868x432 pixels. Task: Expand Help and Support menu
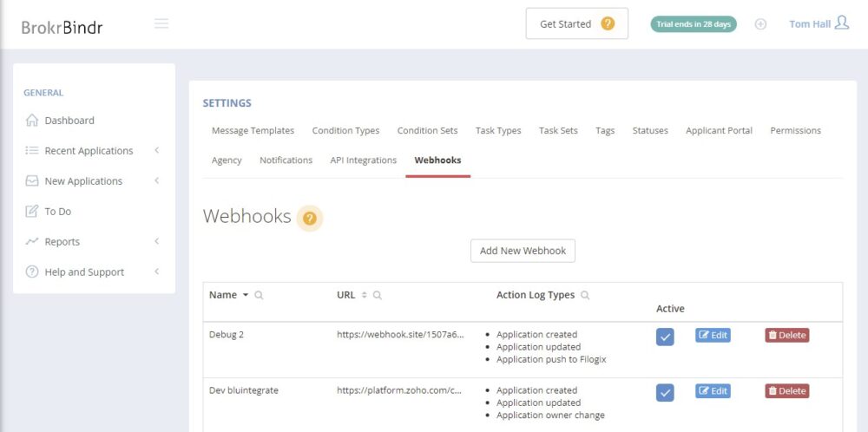point(84,272)
